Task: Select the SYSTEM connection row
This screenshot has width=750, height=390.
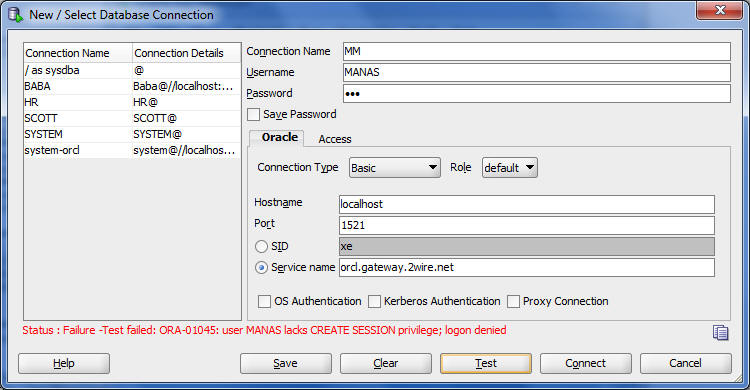Action: [132, 134]
